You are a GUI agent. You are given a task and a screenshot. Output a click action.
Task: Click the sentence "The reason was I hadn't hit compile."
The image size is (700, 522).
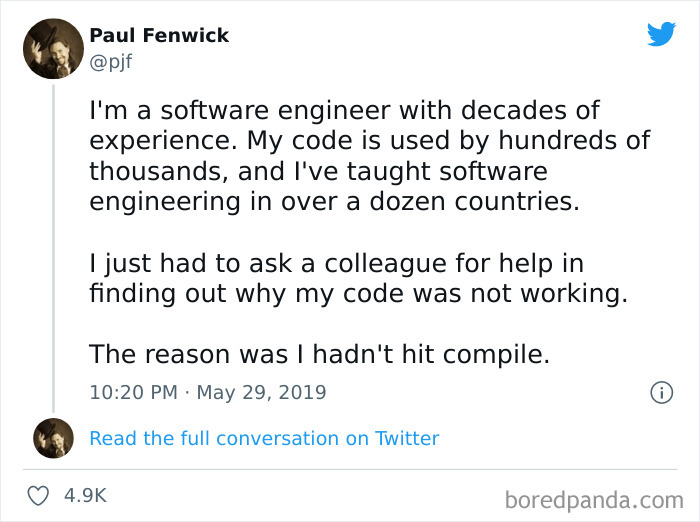pyautogui.click(x=320, y=354)
